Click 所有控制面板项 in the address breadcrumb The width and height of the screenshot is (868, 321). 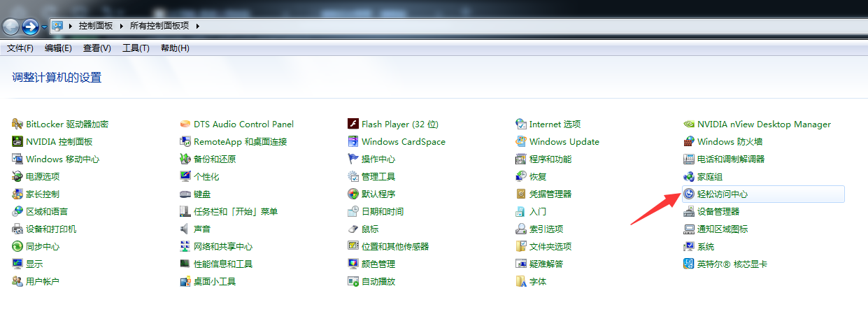click(159, 26)
